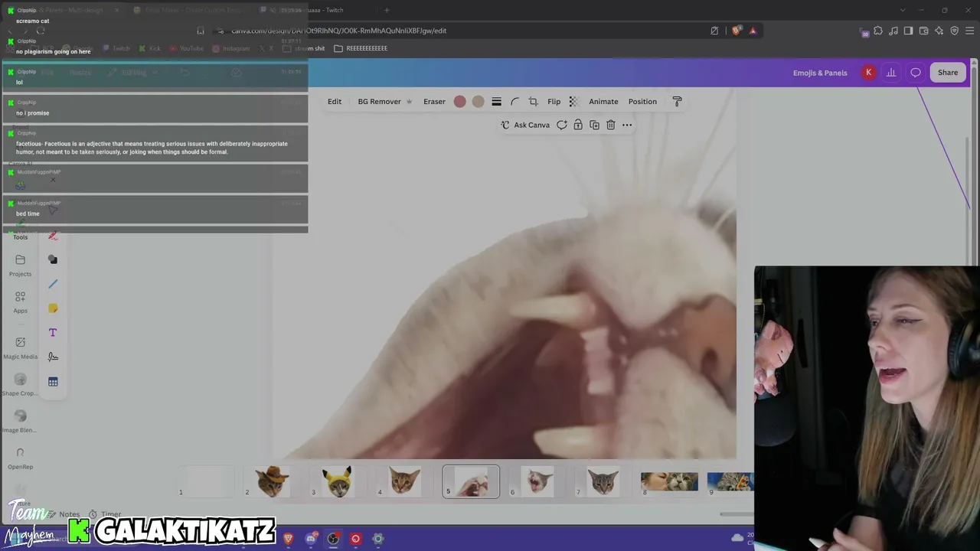Viewport: 980px width, 551px height.
Task: Select the shapes tool icon
Action: tap(53, 259)
